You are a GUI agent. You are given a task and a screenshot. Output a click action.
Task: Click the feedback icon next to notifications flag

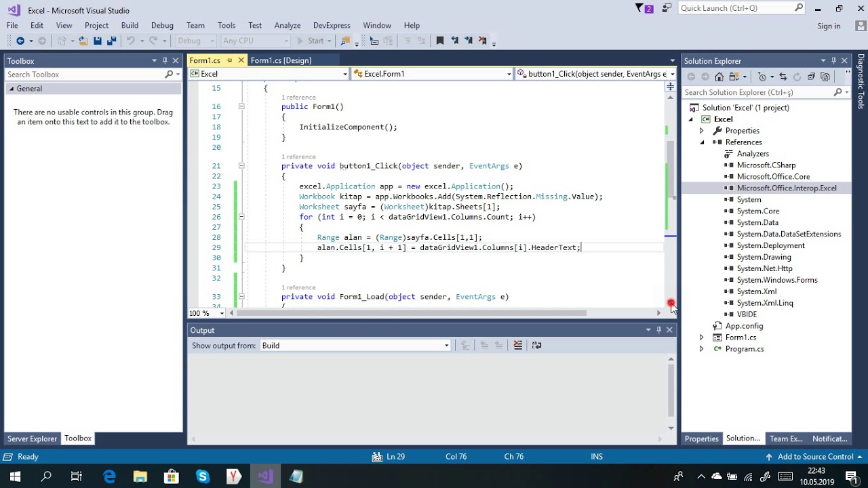tap(667, 8)
